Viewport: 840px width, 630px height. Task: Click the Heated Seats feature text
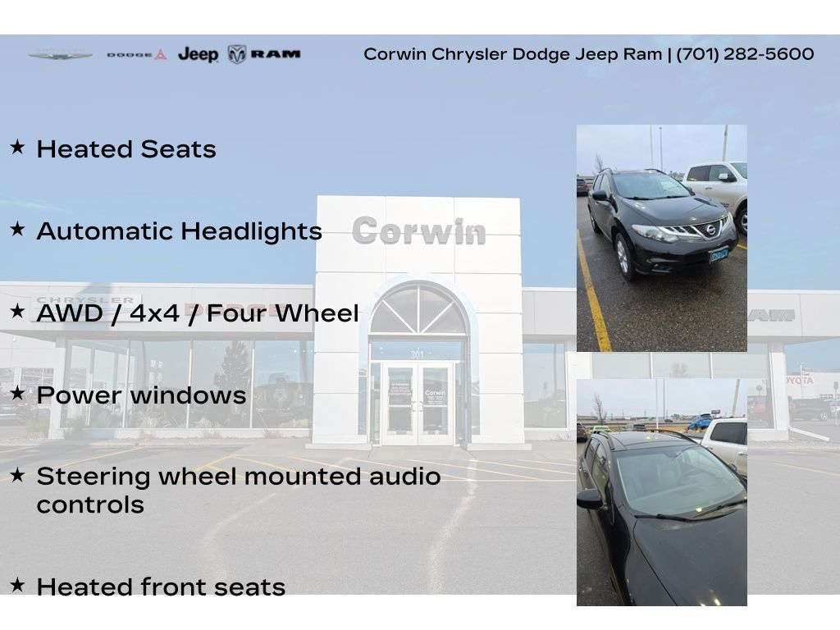tap(126, 149)
